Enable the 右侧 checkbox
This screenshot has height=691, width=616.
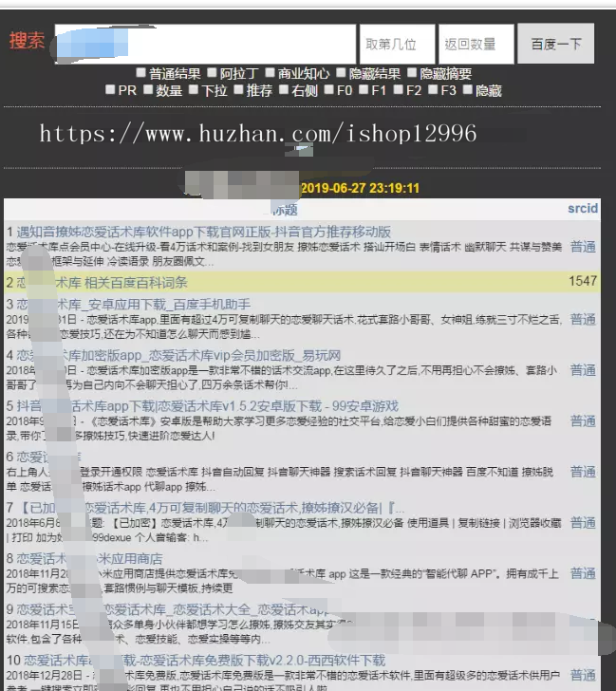[x=284, y=90]
